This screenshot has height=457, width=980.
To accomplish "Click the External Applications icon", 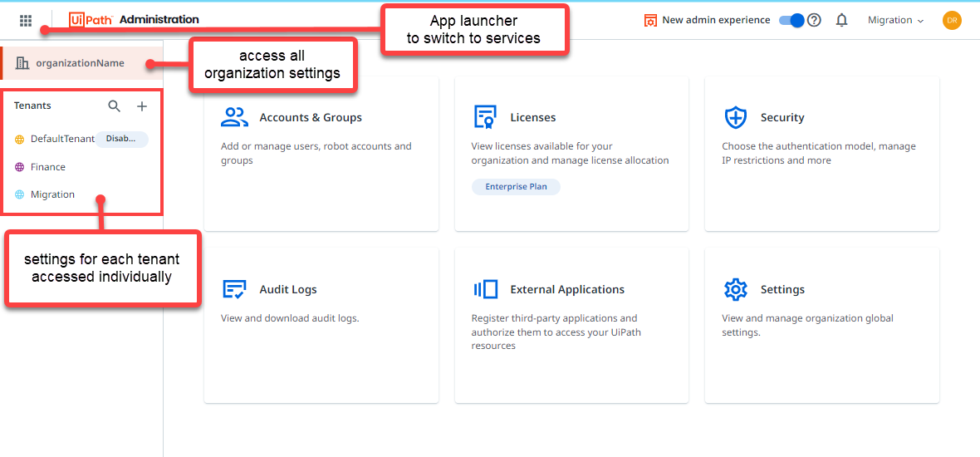I will point(485,289).
